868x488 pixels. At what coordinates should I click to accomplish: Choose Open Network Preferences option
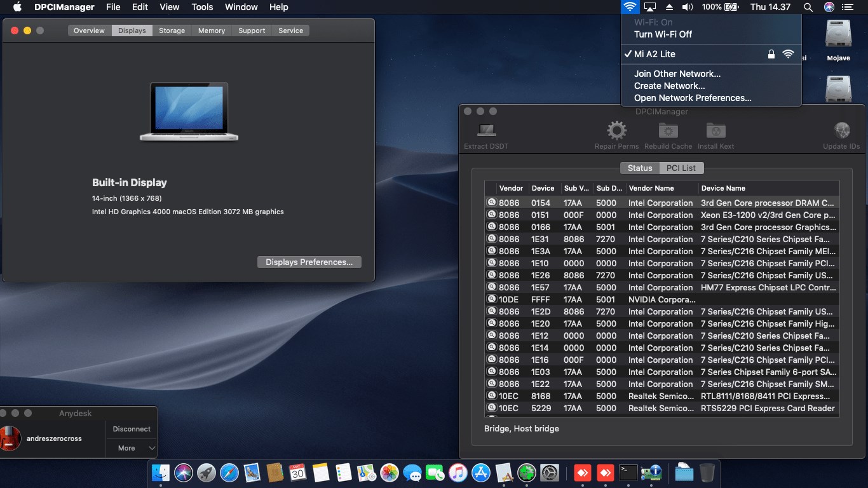coord(692,98)
